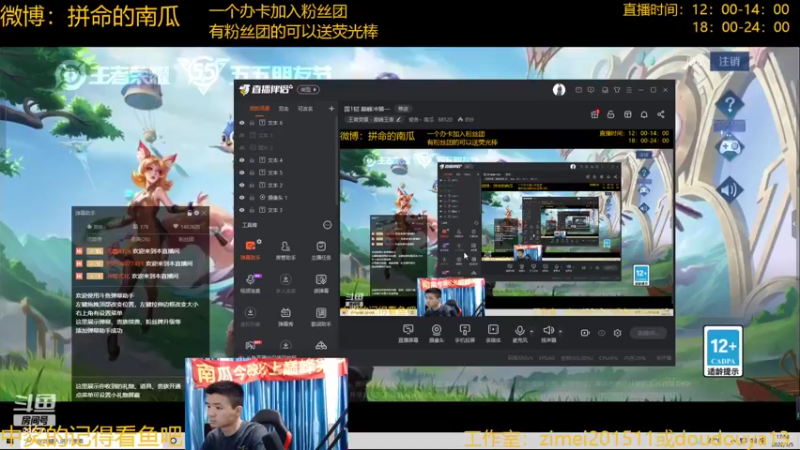
Task: Open the download tool in toolbox third row
Action: pos(250,316)
